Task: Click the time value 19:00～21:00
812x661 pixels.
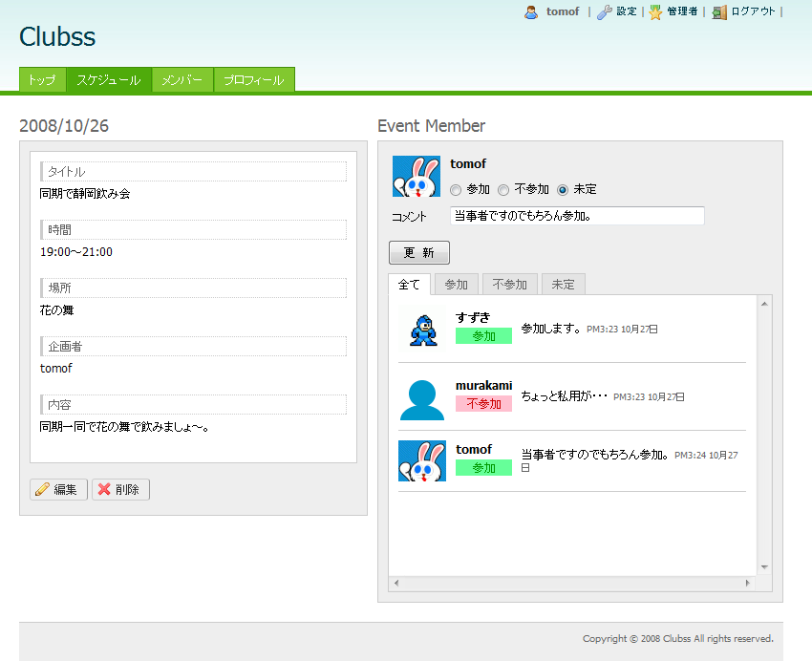Action: coord(76,252)
